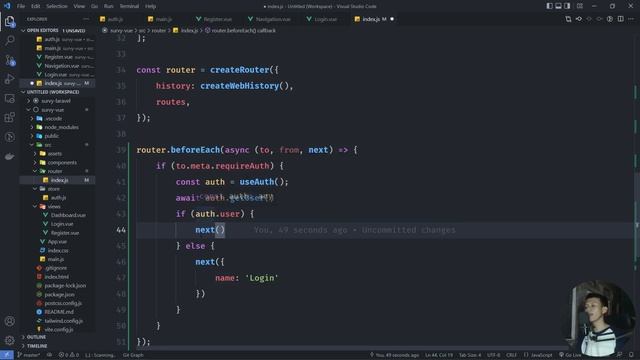This screenshot has height=360, width=640.
Task: Open tailwind.config.js in the explorer
Action: [x=64, y=321]
